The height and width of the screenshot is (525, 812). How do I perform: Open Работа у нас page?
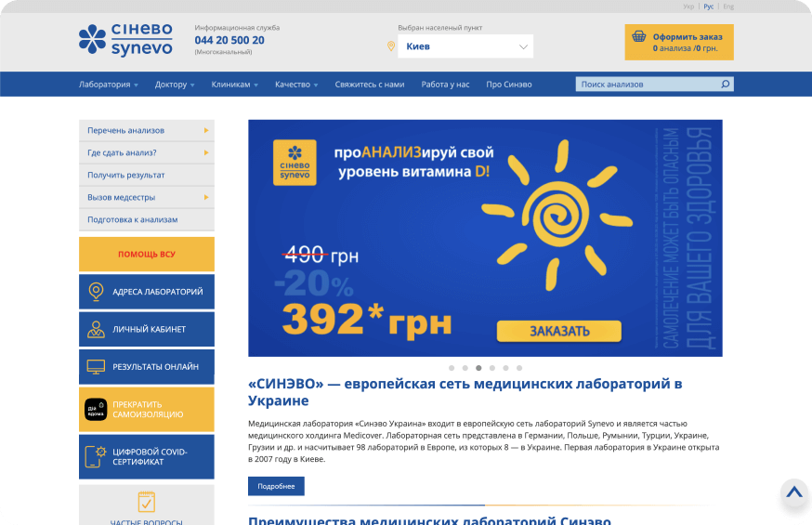pos(445,85)
